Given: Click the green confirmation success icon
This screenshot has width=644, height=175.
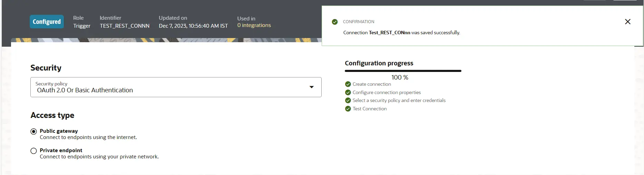Looking at the screenshot, I should coord(334,22).
